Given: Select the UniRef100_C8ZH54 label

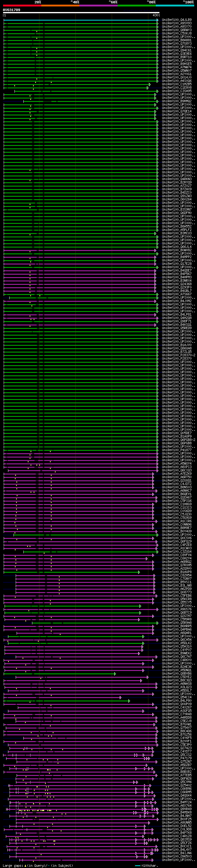Looking at the screenshot, I should (177, 575).
